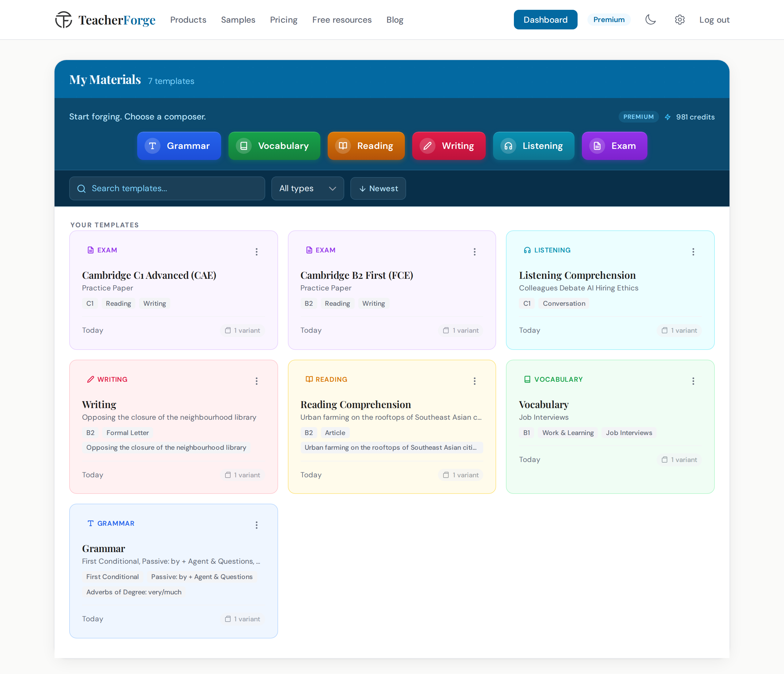784x674 pixels.
Task: Open the Listening composer
Action: click(x=533, y=146)
